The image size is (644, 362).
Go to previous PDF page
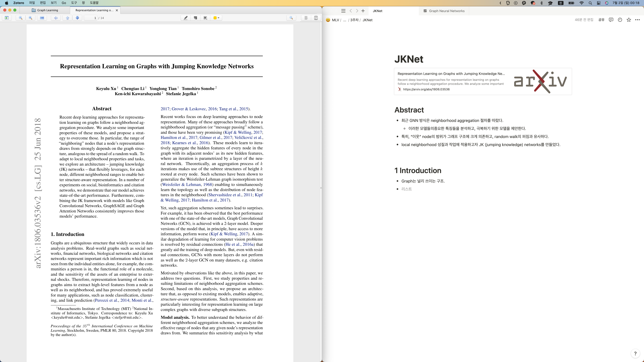(68, 18)
